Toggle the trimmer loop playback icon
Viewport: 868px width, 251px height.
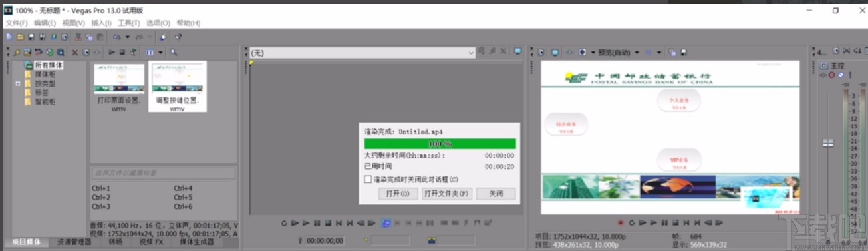point(285,223)
